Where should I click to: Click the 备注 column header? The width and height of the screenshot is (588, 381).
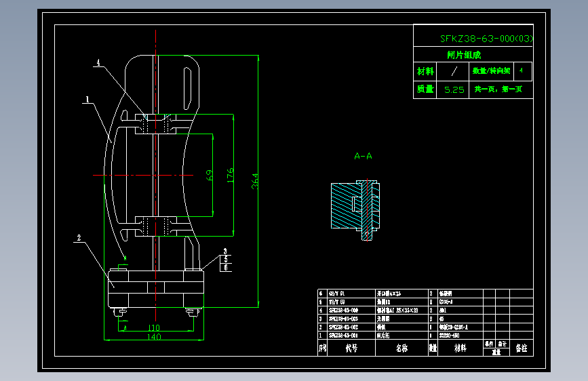tap(522, 348)
